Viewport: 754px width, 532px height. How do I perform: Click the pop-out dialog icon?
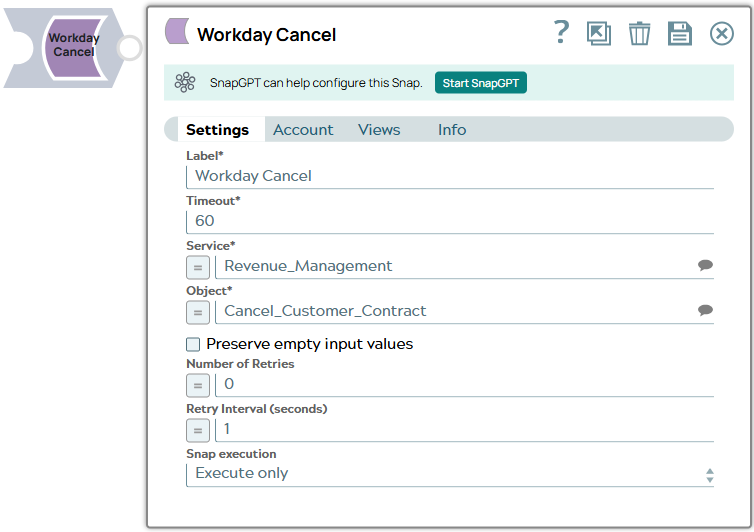(599, 34)
